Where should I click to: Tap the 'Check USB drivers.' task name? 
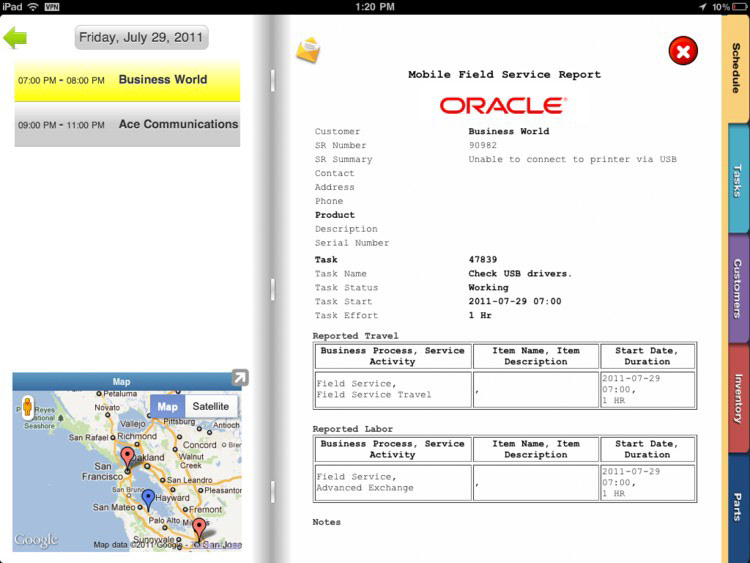pyautogui.click(x=520, y=274)
